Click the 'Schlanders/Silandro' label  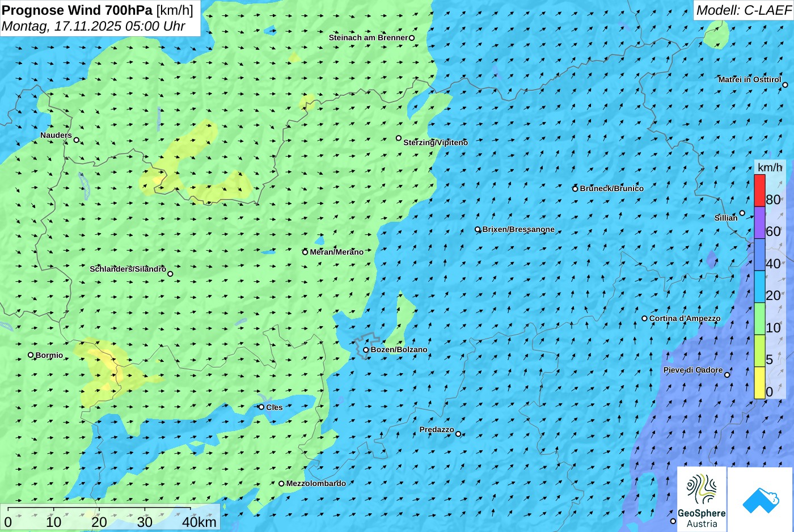tap(128, 269)
